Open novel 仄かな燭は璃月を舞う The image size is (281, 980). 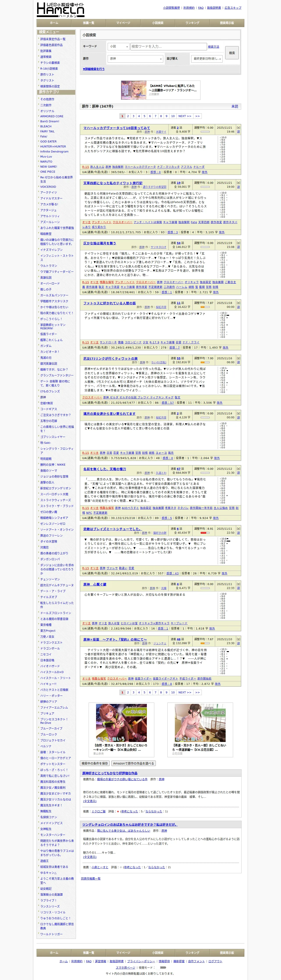point(100,243)
